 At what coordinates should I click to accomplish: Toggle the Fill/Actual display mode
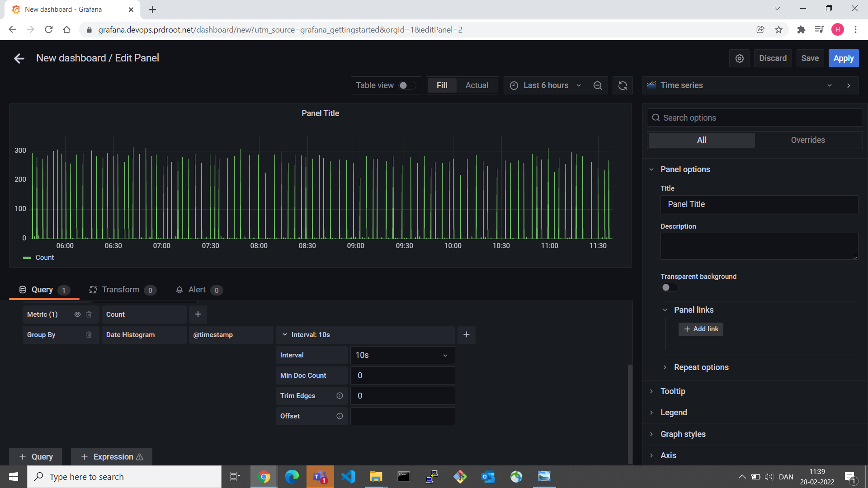tap(477, 85)
